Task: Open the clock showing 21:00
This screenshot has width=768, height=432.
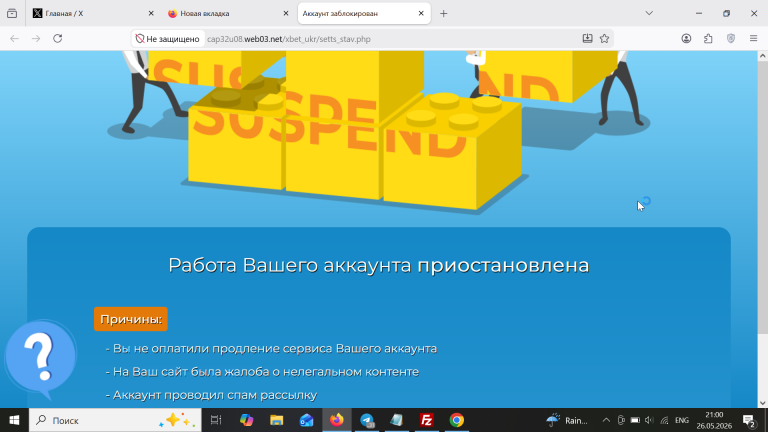Action: (714, 420)
